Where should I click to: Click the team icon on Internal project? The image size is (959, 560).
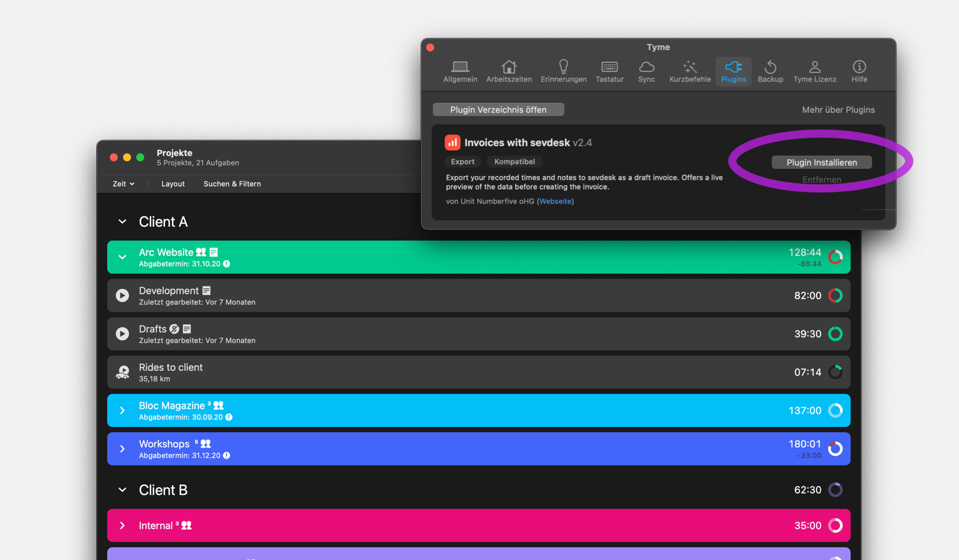click(x=187, y=526)
